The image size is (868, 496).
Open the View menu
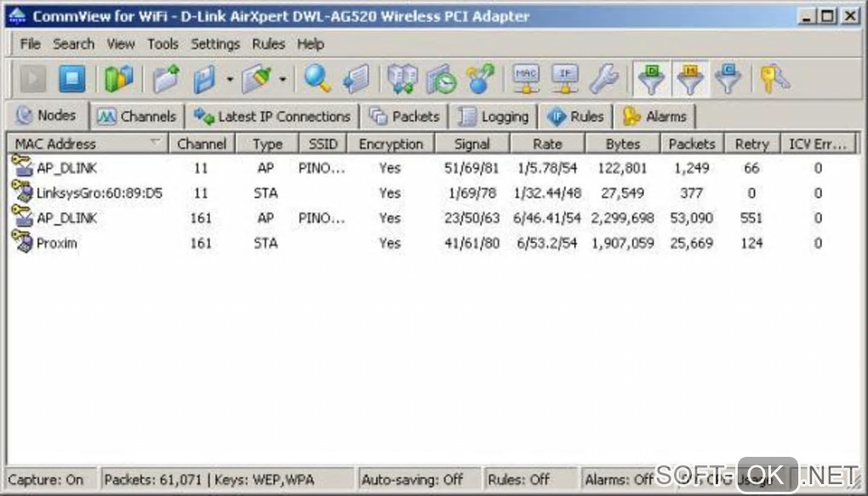(121, 43)
